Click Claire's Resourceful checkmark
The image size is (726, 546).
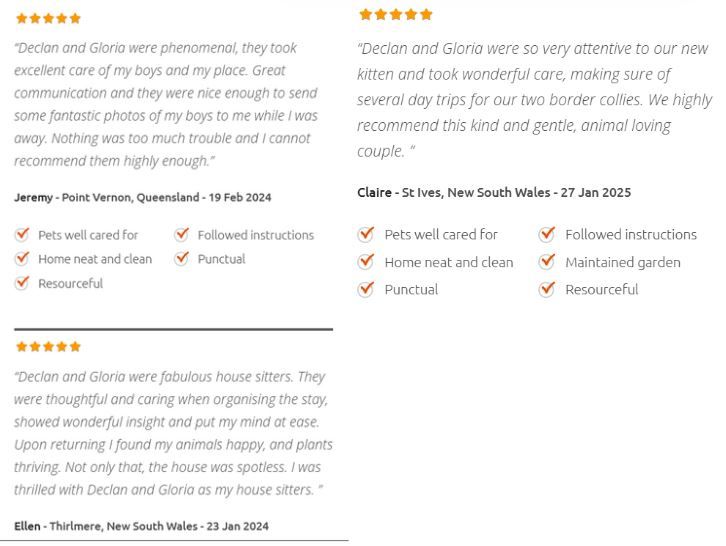547,289
